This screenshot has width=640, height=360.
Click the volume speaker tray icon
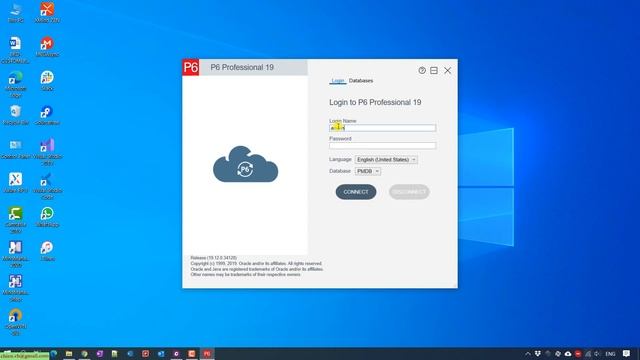[597, 354]
